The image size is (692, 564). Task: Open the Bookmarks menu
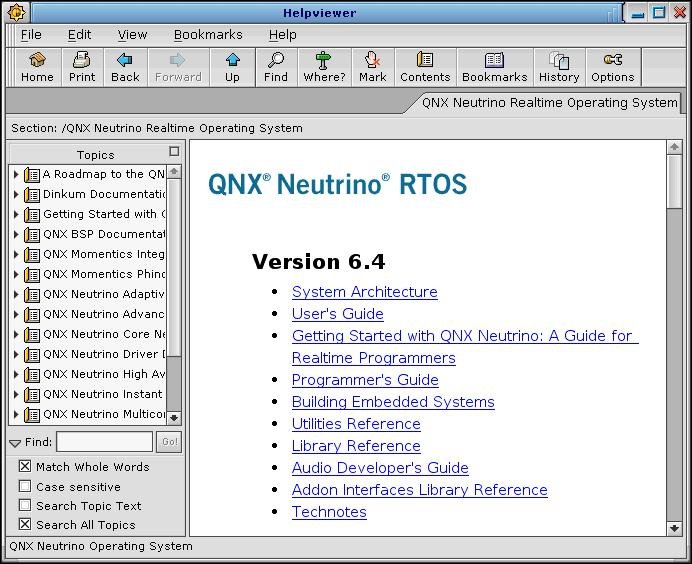click(x=208, y=35)
